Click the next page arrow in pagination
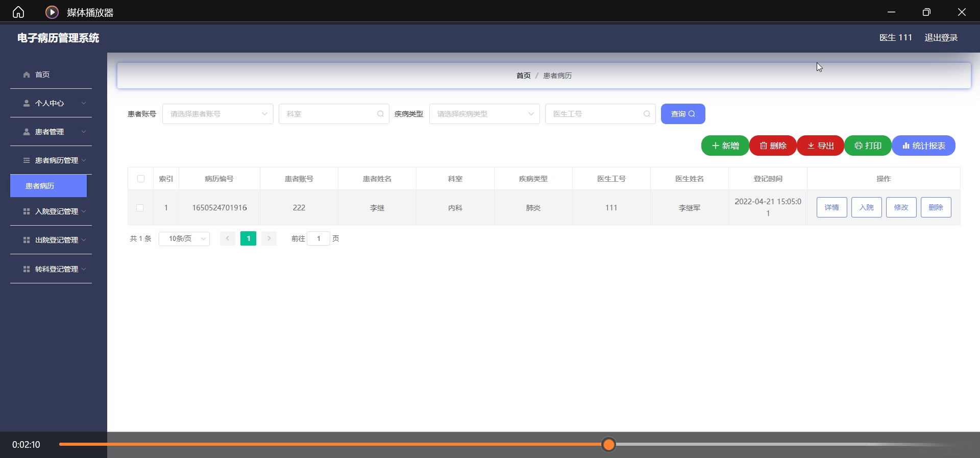 (x=269, y=238)
